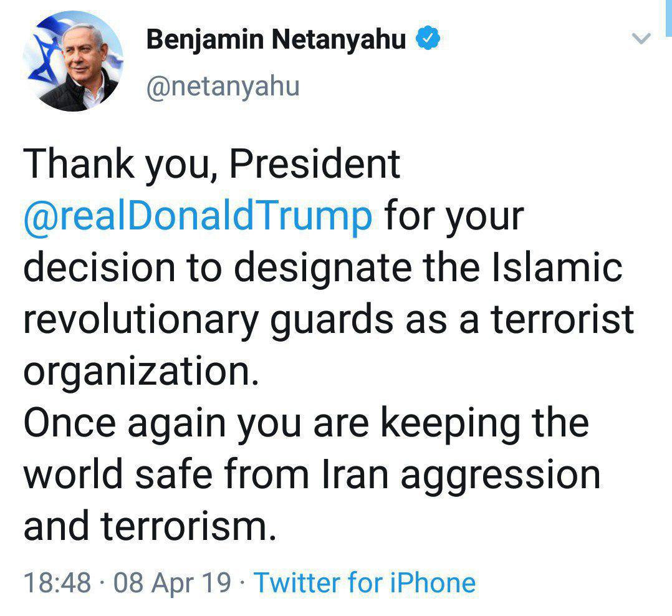Open the Benjamin Netanyahu display name
Image resolution: width=672 pixels, height=616 pixels.
pos(276,41)
